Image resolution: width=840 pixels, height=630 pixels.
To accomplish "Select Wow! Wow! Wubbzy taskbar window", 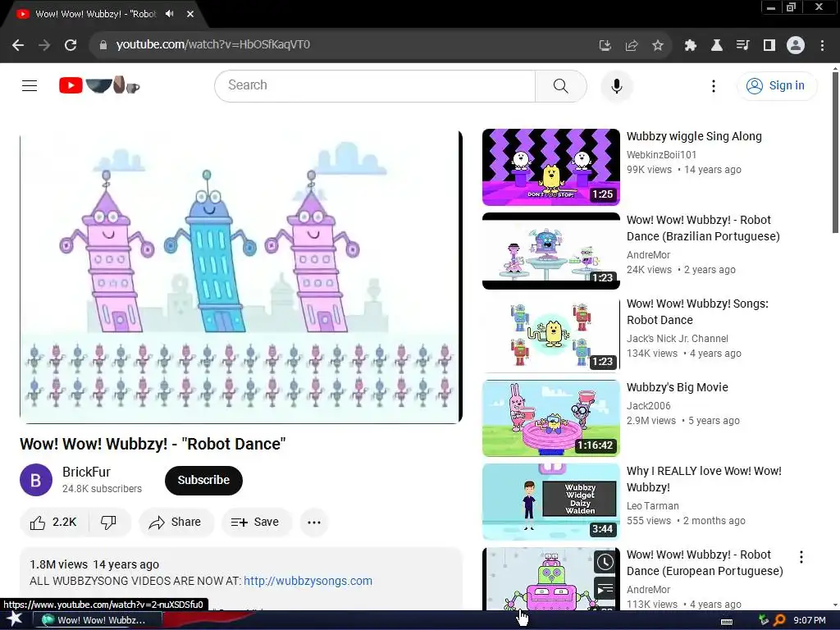I will tap(98, 620).
